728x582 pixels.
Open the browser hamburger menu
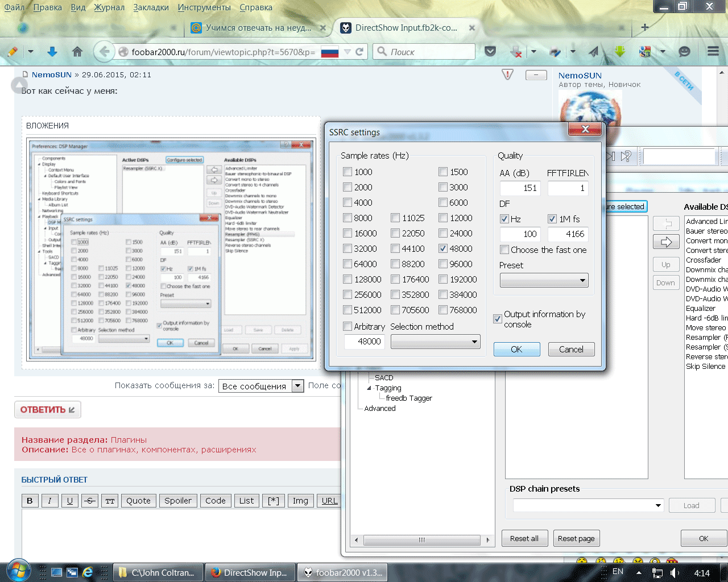point(713,52)
